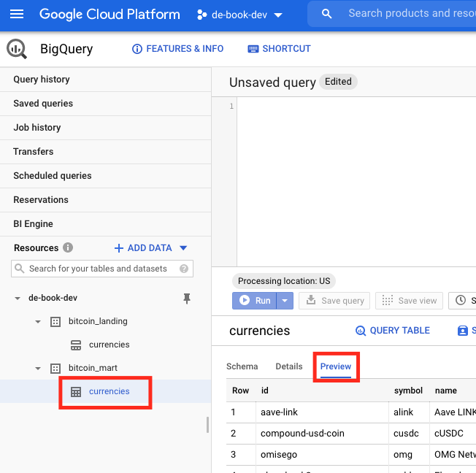Click the cusdc symbol cell
This screenshot has width=476, height=473.
point(409,434)
